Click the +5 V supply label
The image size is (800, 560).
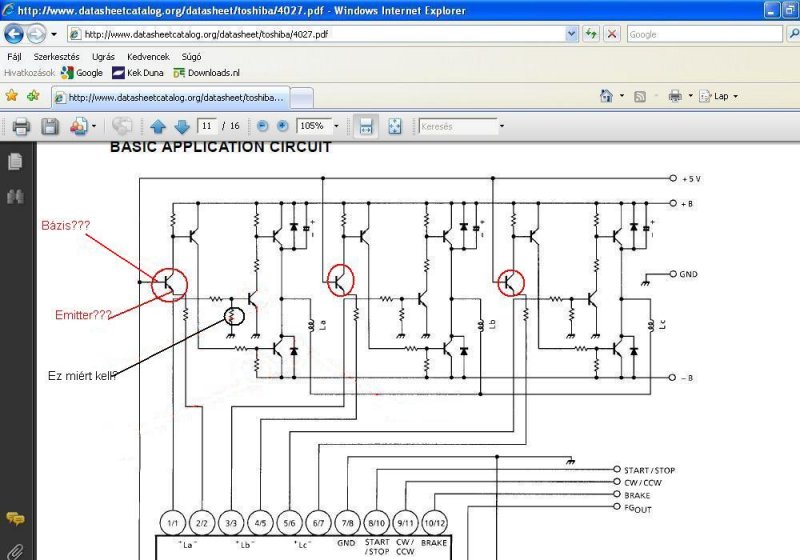tap(691, 179)
